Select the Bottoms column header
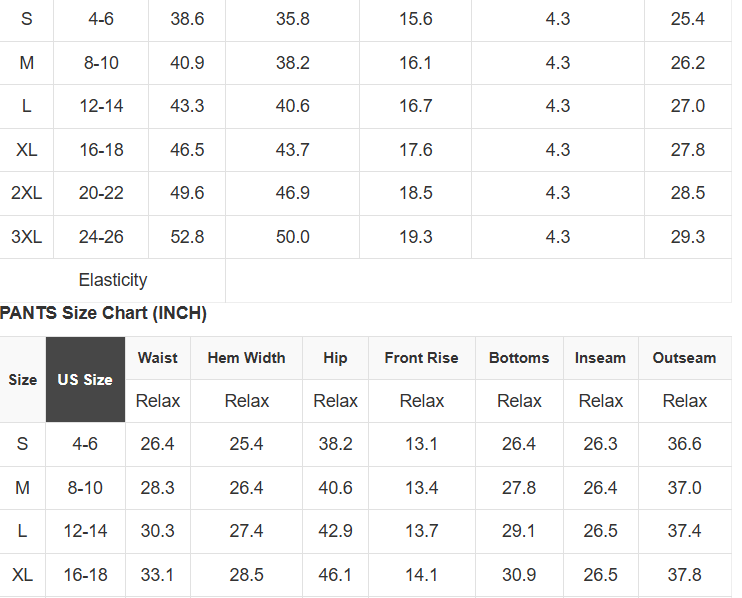The height and width of the screenshot is (598, 742). coord(519,358)
